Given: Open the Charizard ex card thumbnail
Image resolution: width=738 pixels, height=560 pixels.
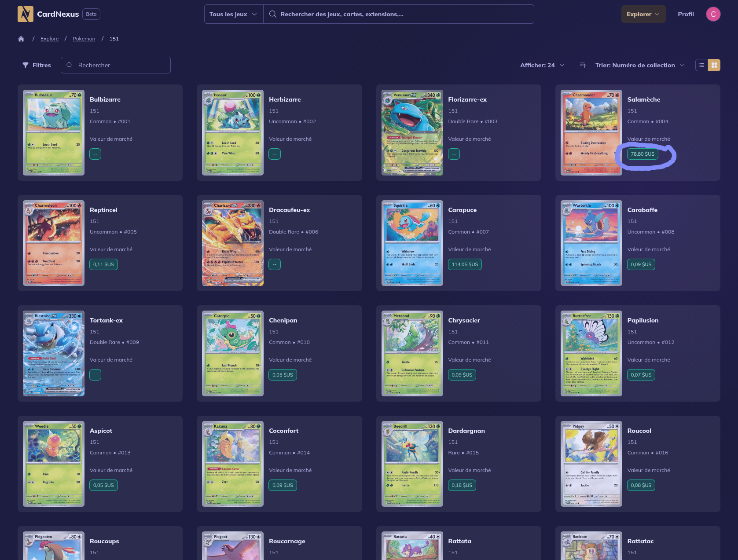Looking at the screenshot, I should pos(233,243).
